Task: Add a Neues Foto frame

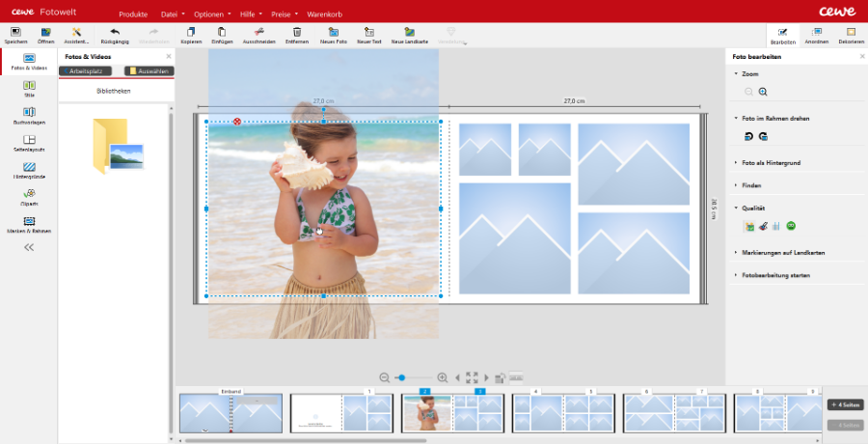Action: (334, 34)
